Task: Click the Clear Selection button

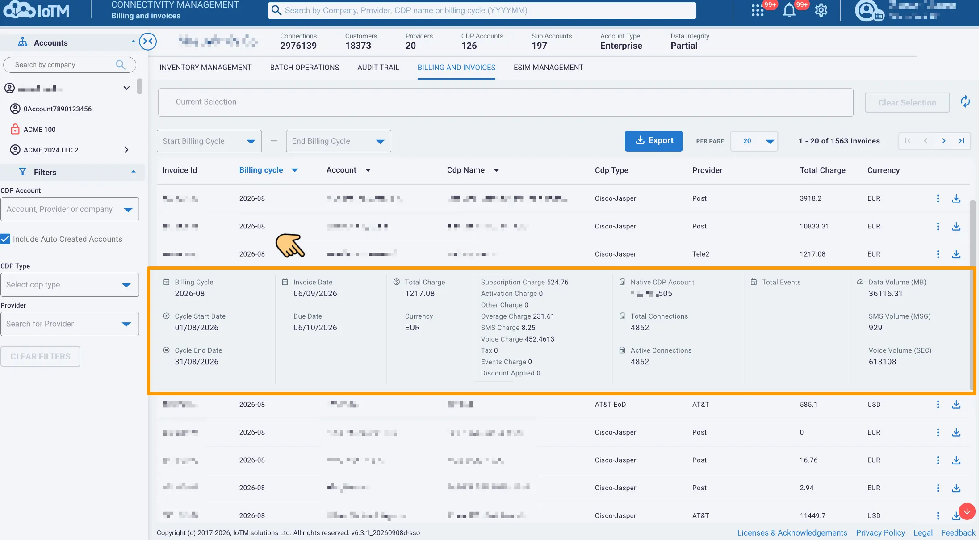Action: 907,103
